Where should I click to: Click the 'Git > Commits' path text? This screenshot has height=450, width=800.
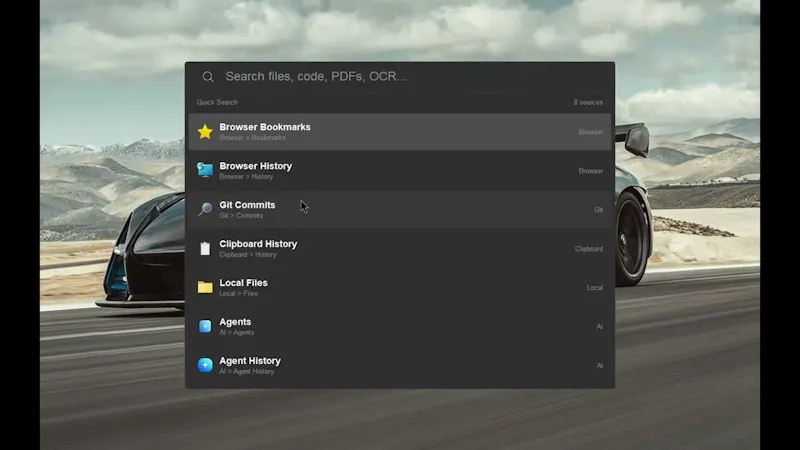241,216
